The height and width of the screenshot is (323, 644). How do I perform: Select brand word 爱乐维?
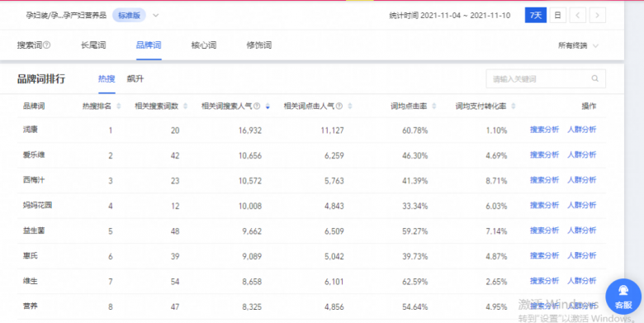34,155
